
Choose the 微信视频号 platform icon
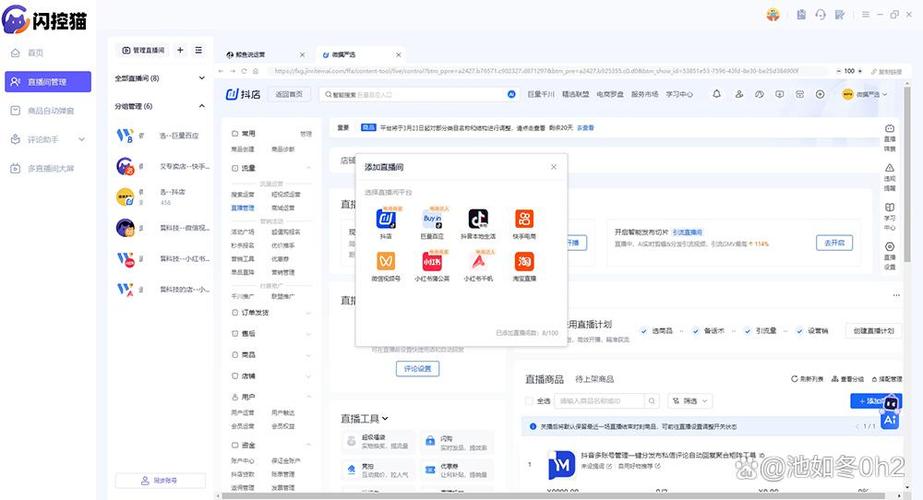386,261
